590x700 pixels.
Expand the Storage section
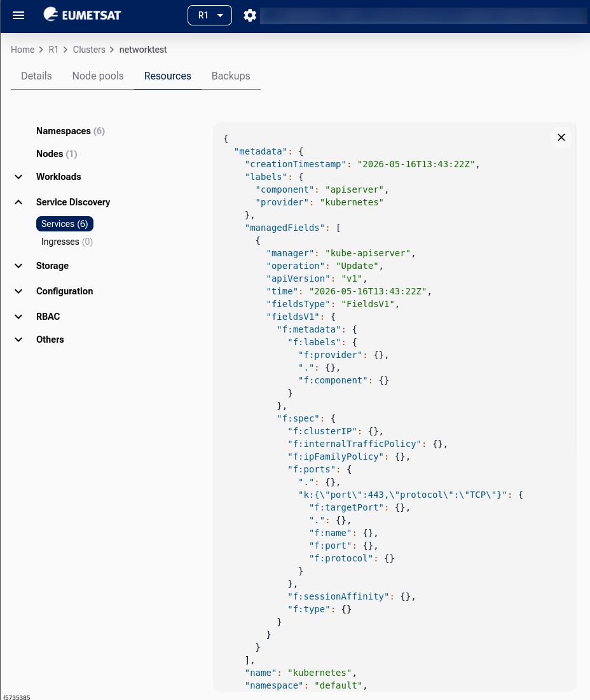point(18,266)
